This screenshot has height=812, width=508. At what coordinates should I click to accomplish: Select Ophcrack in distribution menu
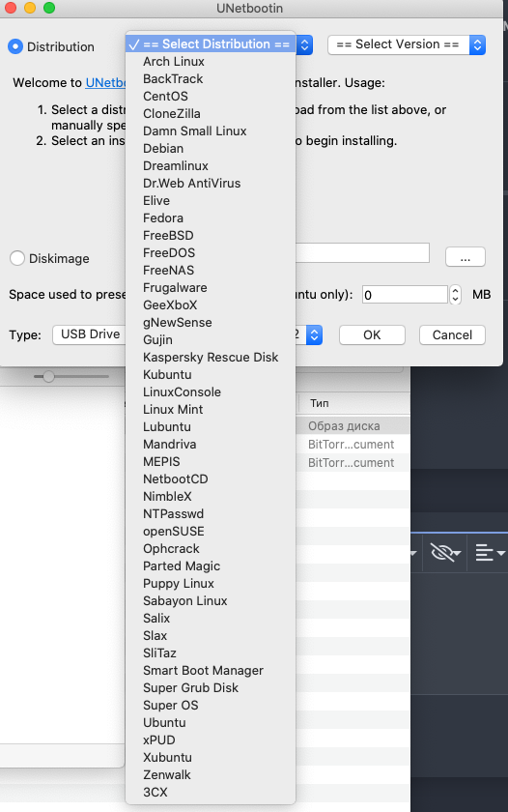(211, 548)
